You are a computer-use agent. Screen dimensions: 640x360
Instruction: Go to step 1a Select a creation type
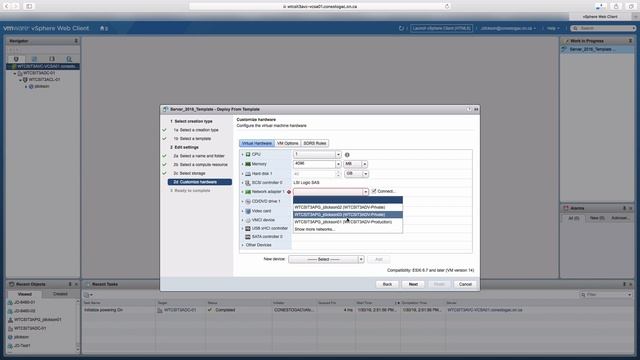(x=196, y=130)
